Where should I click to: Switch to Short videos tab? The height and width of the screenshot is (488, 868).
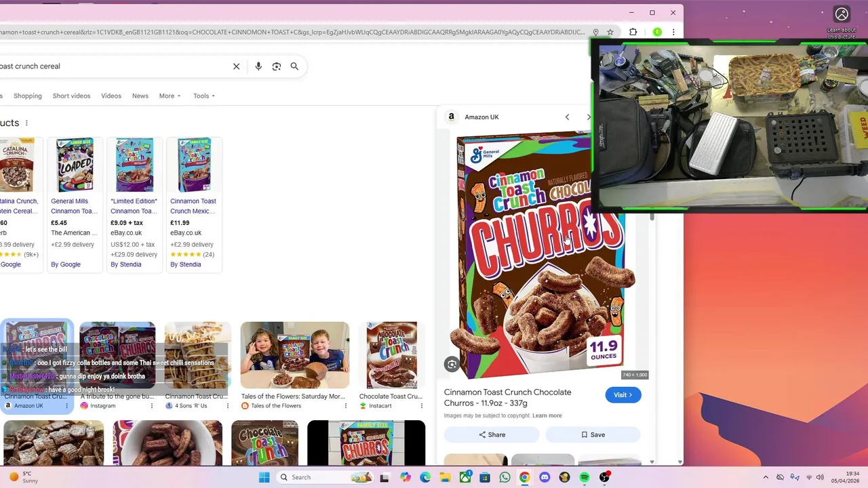[71, 96]
